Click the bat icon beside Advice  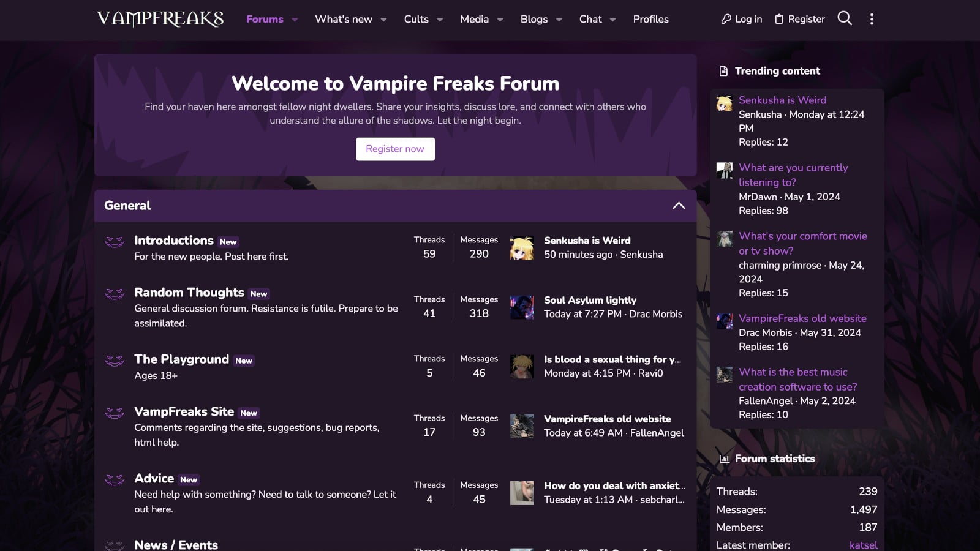click(x=115, y=479)
